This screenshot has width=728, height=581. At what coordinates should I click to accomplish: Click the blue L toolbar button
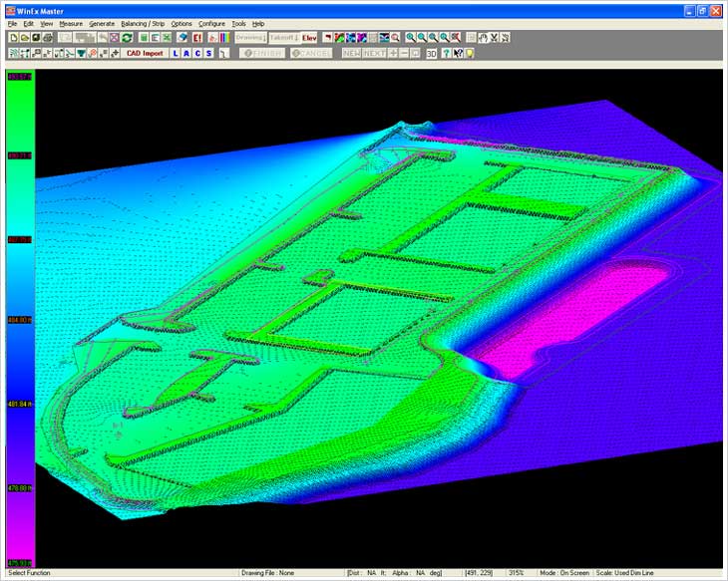point(176,54)
